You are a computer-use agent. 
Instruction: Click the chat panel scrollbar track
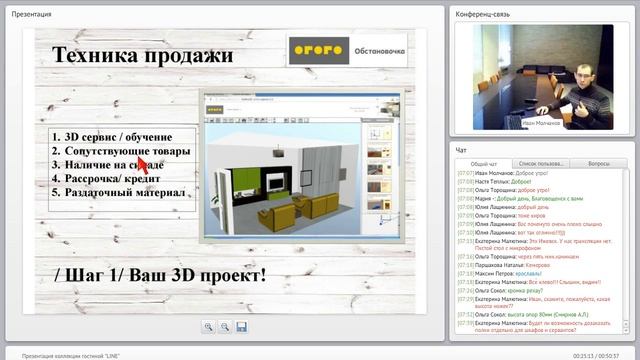626,245
